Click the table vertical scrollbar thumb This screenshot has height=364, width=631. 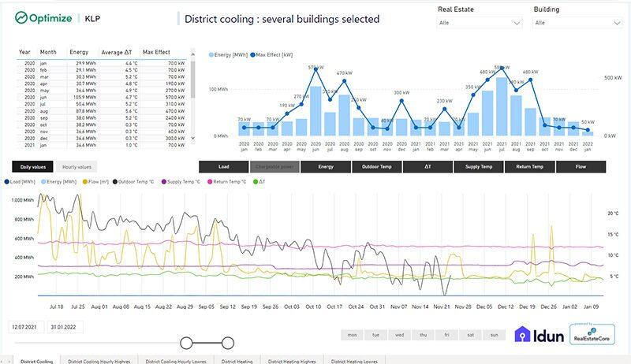192,80
